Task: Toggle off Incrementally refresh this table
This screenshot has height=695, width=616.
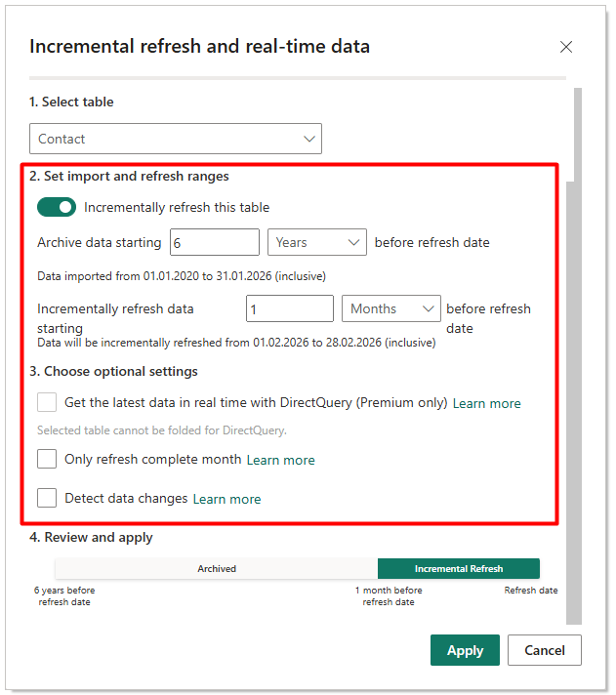Action: 57,207
